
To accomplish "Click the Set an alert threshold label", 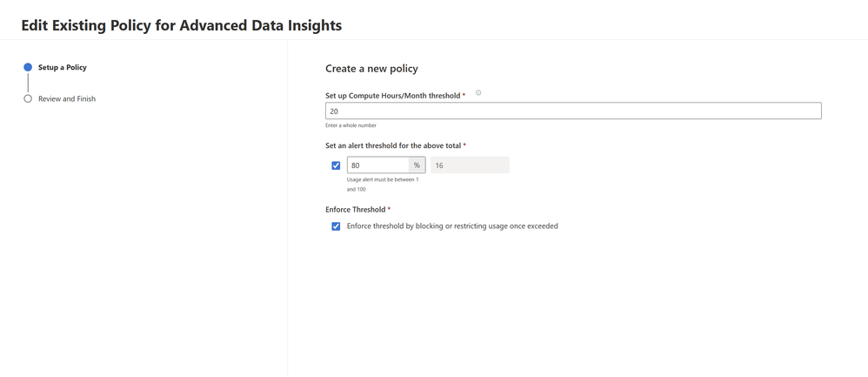I will point(393,145).
